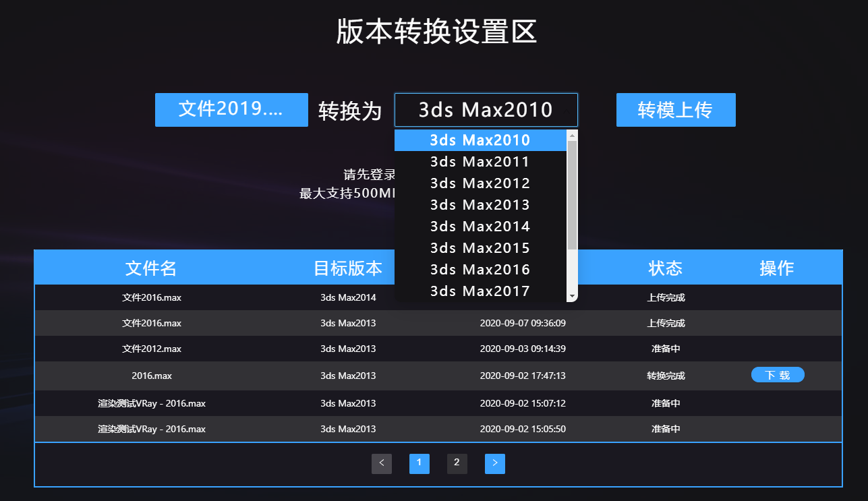Click 渲染测试VRay - 2016.max at 15:07:12 row

(x=152, y=403)
